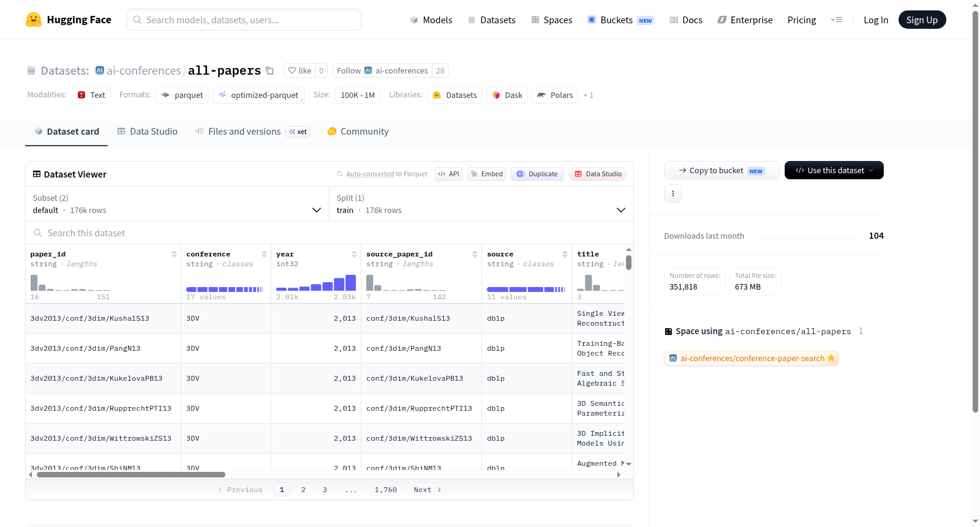
Task: Click the Log In link
Action: click(x=876, y=20)
